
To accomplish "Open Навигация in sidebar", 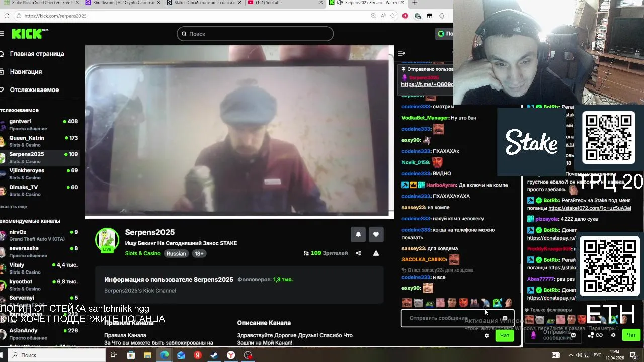I will click(26, 72).
